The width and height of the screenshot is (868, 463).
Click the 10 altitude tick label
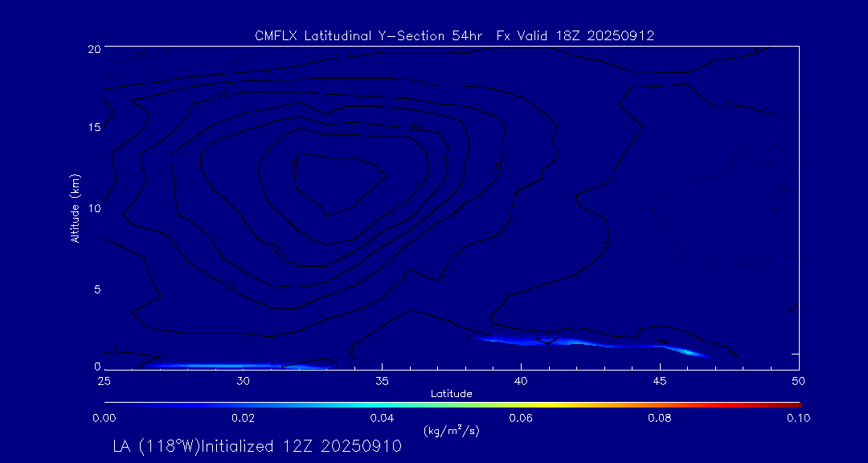coord(94,208)
